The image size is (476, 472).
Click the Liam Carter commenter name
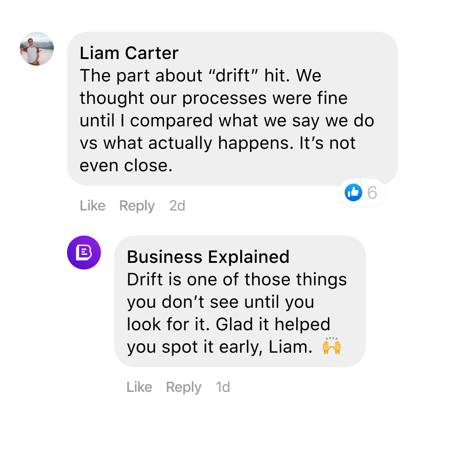(x=129, y=53)
